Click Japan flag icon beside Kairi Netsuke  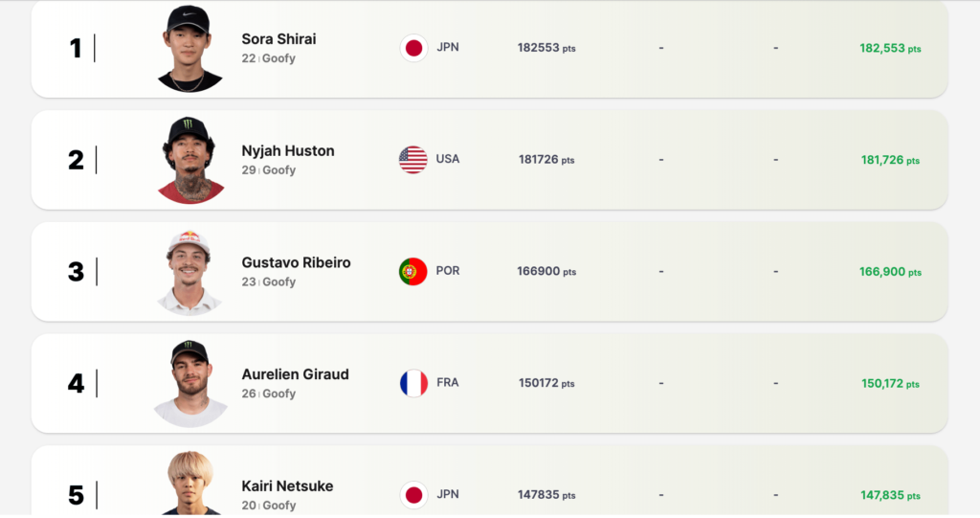(413, 495)
